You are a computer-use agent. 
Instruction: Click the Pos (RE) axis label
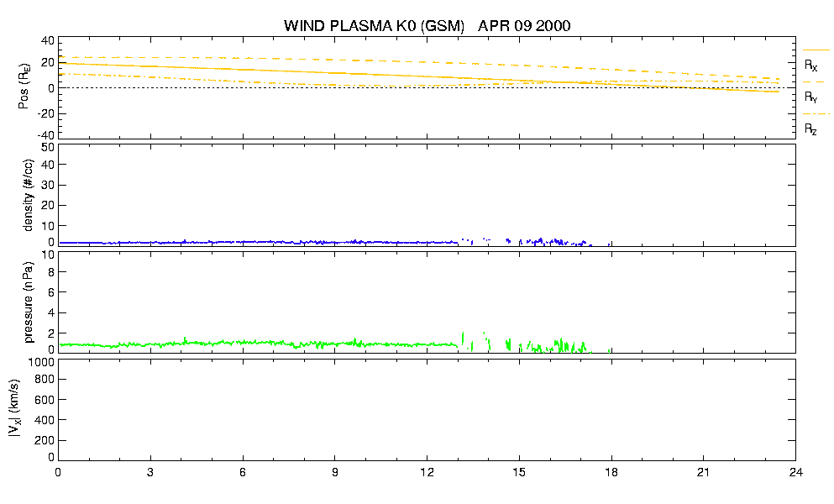pos(24,87)
